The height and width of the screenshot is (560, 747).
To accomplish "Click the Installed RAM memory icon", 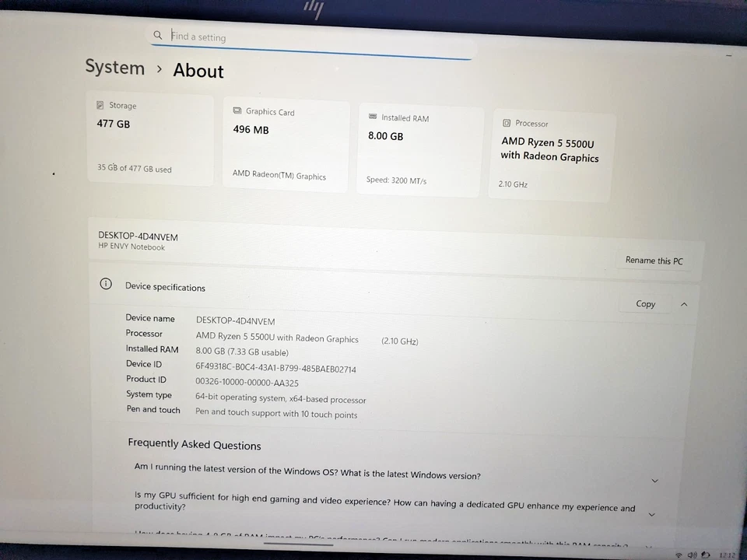I will pos(373,117).
